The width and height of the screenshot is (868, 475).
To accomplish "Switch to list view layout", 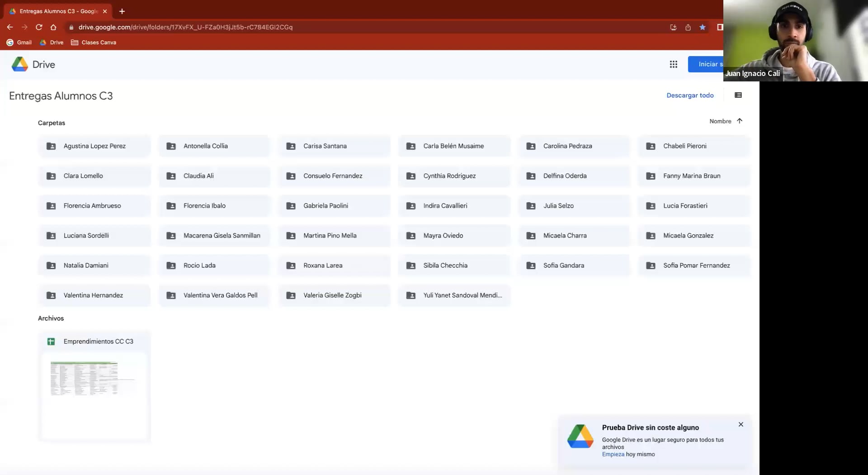I will point(738,95).
